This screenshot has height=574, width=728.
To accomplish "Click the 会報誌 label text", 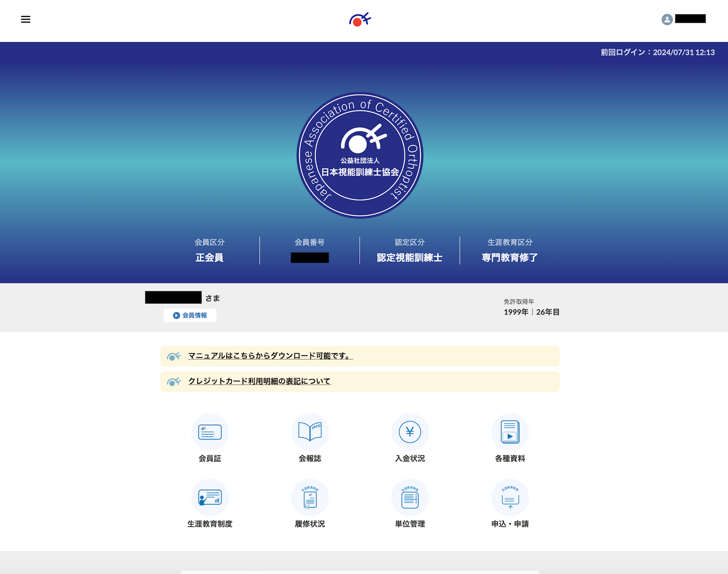I will [x=310, y=458].
